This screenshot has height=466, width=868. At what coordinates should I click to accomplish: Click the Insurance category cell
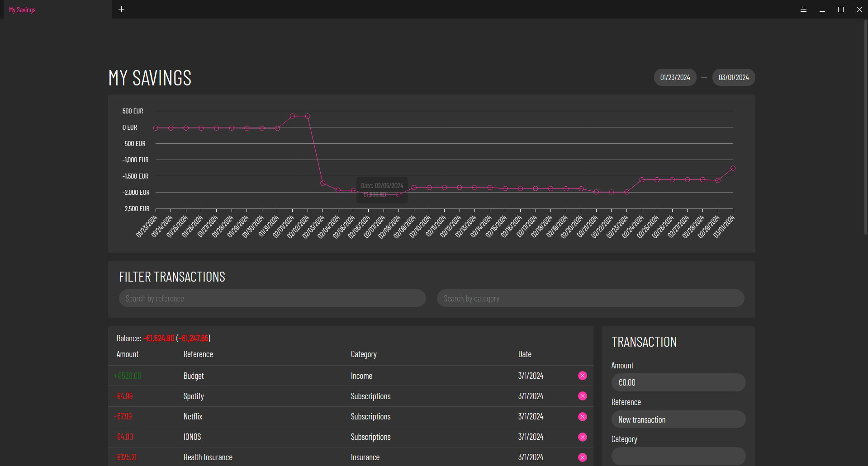click(x=365, y=457)
